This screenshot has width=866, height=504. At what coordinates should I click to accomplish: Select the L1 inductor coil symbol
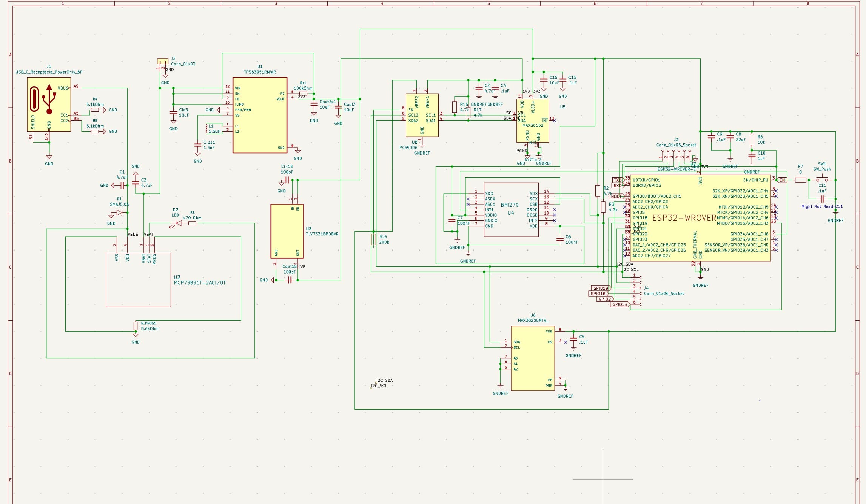coord(207,129)
